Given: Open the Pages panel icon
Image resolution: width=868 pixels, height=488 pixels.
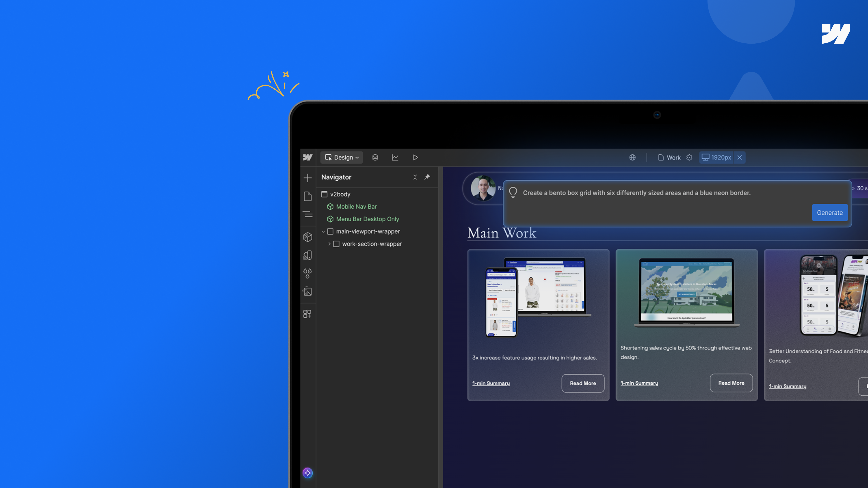Looking at the screenshot, I should [307, 196].
